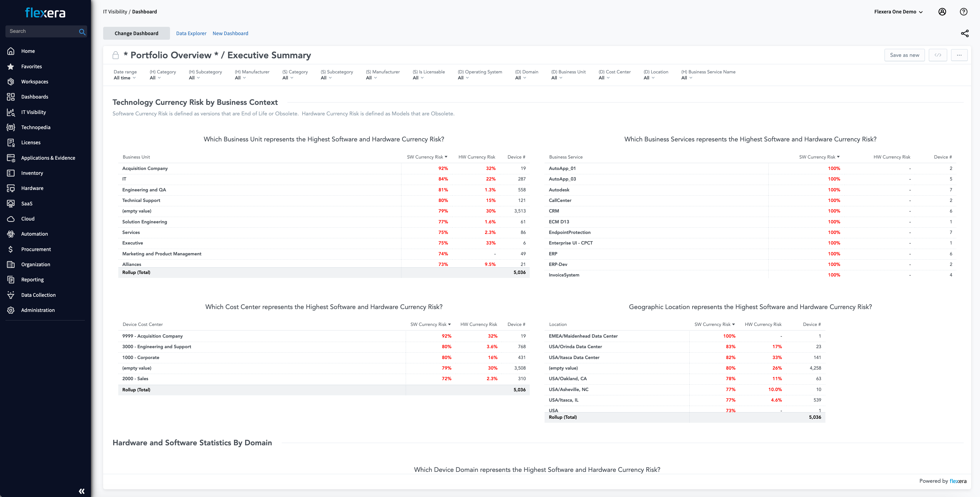Expand the Flexera One Demo org switcher

898,12
